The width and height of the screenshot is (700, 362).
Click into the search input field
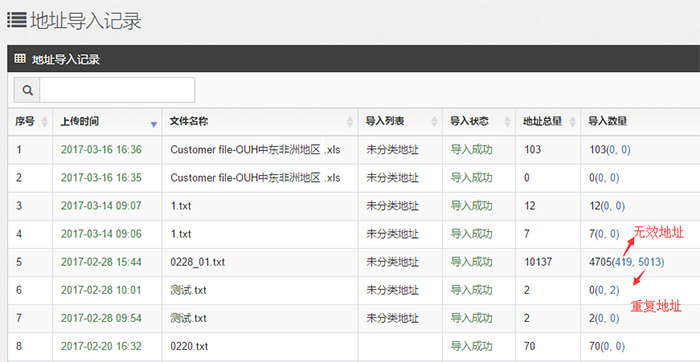pos(117,90)
